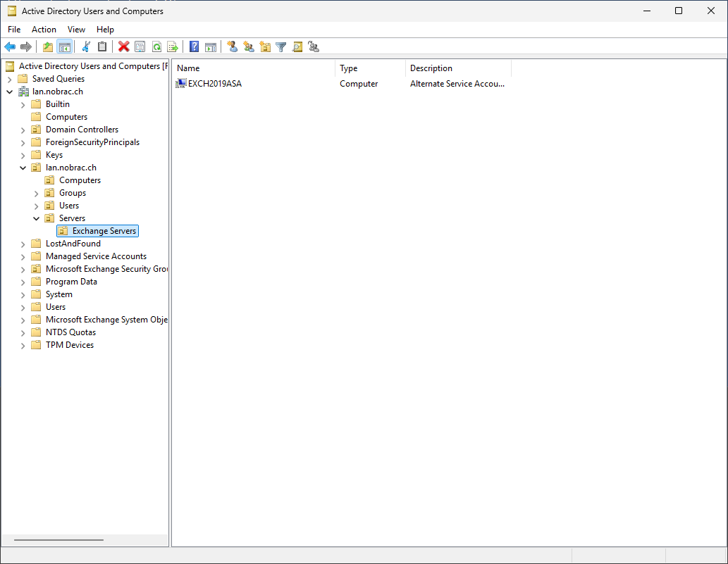Click the Active Directory root node icon in the tree
Viewport: 728px width, 564px height.
tap(10, 66)
